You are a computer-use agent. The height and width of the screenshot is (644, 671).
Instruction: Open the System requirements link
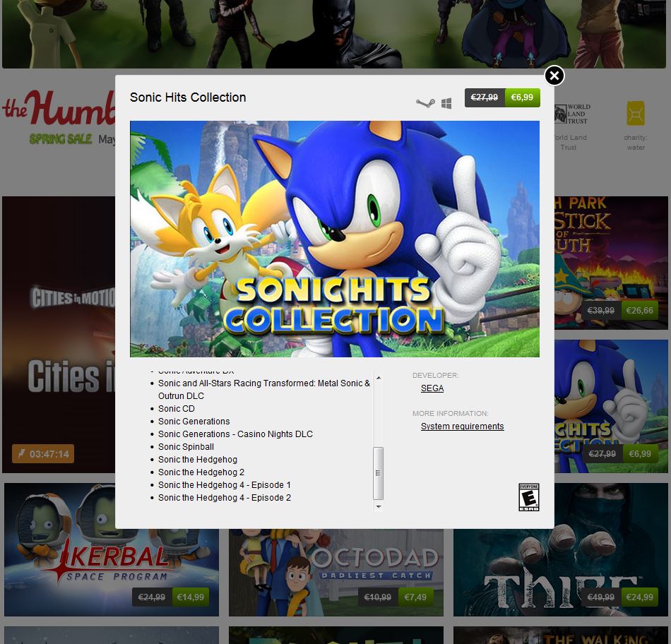[x=462, y=427]
